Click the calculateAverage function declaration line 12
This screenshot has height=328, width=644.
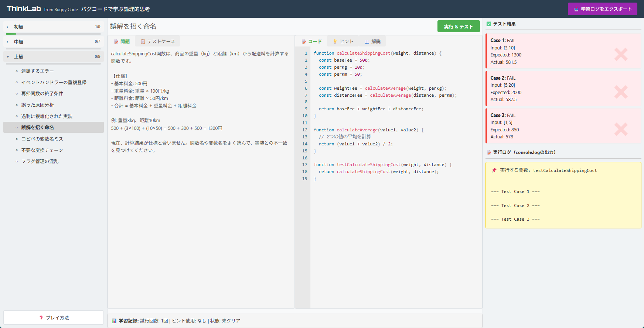point(369,130)
